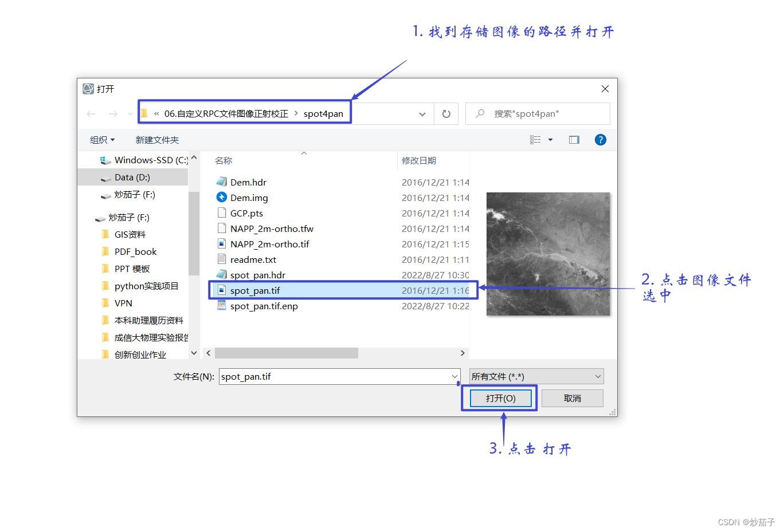Click 2016/12/21 1:16 date of spot_pan.tif

coord(435,290)
